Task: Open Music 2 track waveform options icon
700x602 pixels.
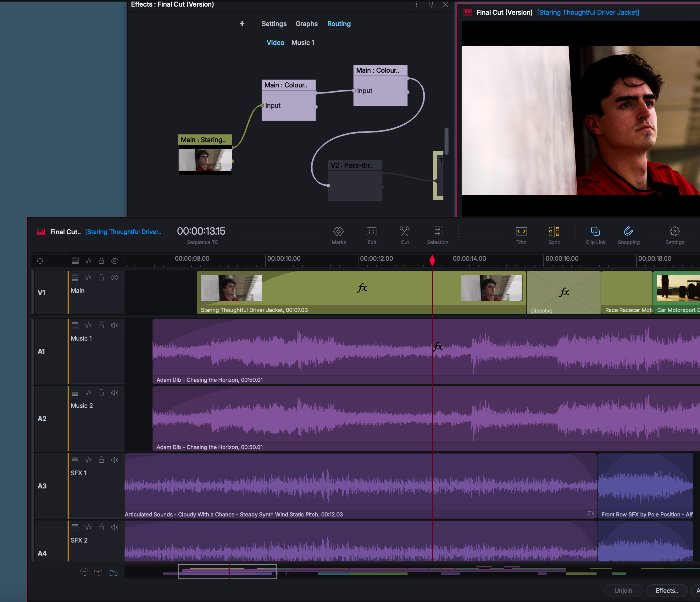Action: click(x=88, y=393)
